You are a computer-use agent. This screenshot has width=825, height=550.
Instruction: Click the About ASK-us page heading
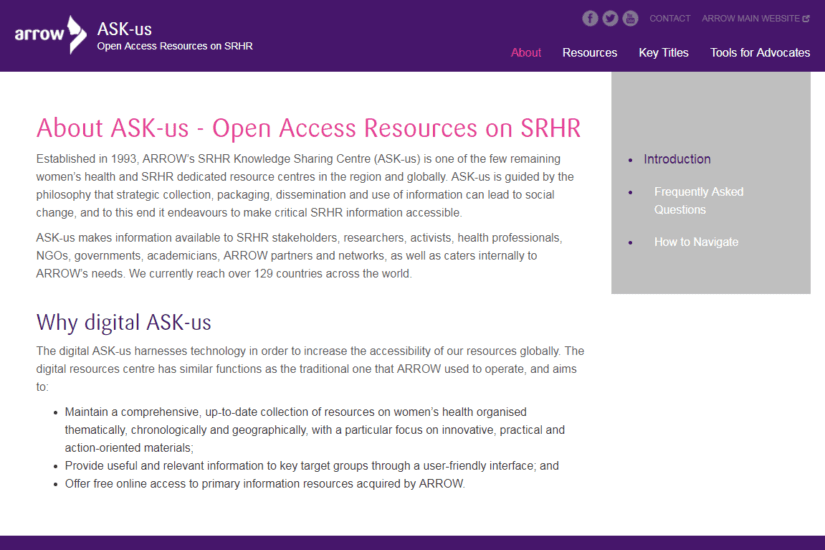point(308,128)
